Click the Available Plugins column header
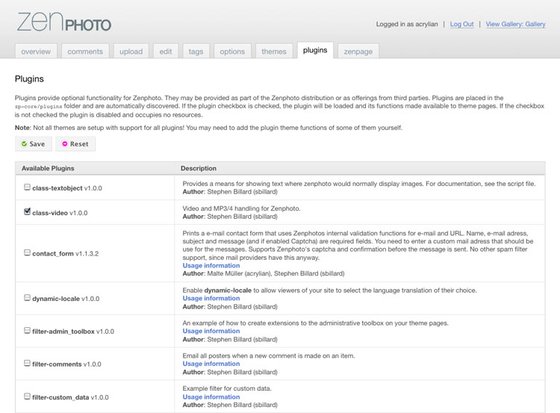 (48, 168)
